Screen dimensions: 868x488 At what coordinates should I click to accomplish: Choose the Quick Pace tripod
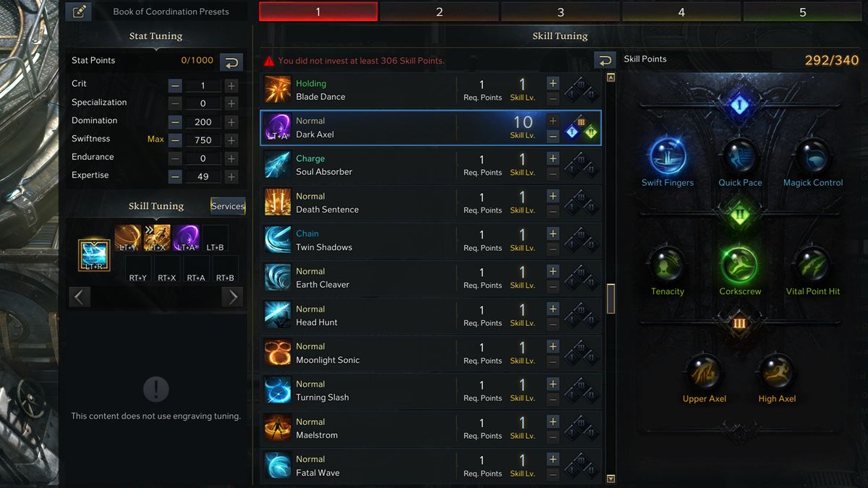tap(740, 156)
